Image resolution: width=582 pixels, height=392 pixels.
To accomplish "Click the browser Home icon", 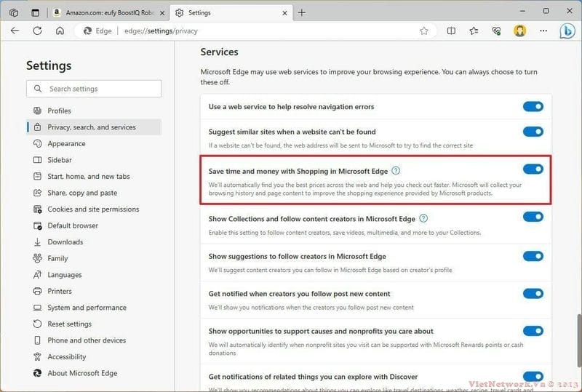I will 60,31.
